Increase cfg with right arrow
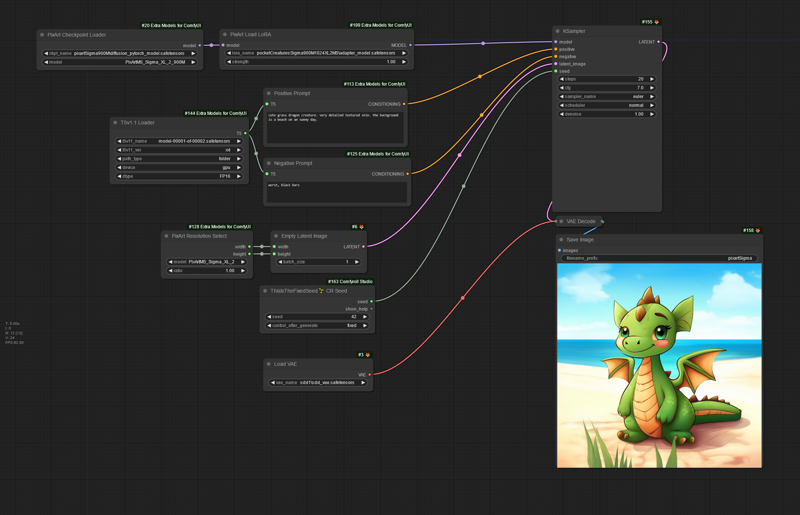The image size is (800, 515). click(652, 88)
